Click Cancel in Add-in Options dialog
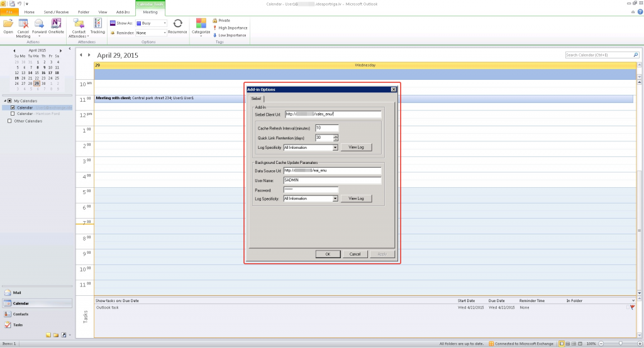The width and height of the screenshot is (644, 348). click(355, 254)
